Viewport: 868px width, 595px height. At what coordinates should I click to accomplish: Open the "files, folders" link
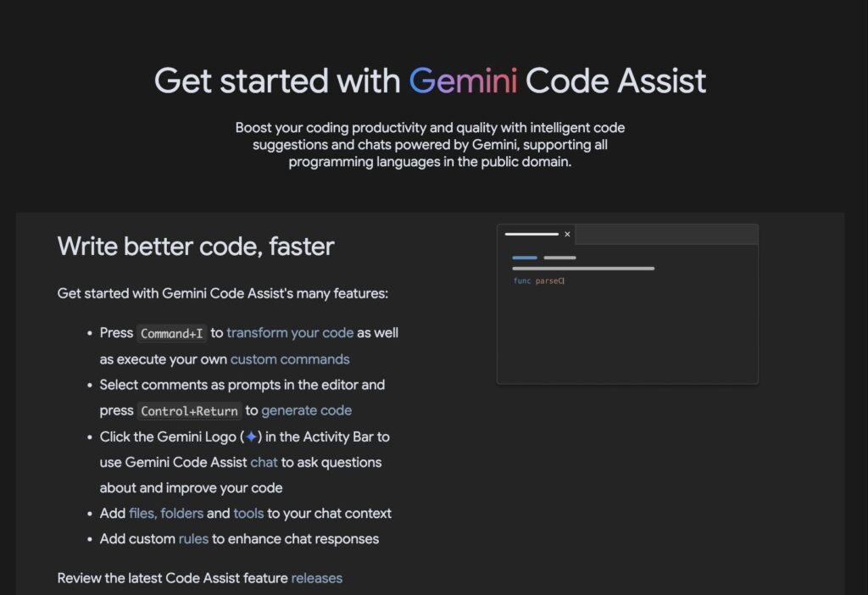pos(166,513)
